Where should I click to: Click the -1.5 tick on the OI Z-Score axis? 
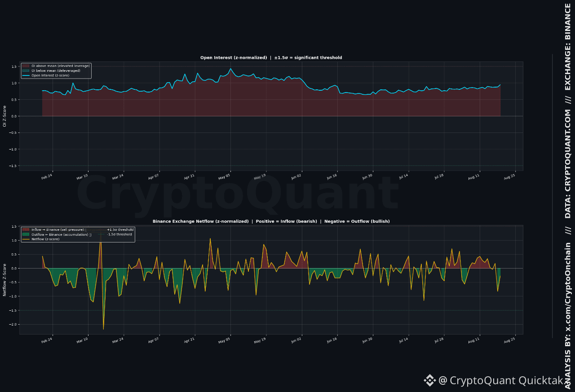click(x=13, y=166)
